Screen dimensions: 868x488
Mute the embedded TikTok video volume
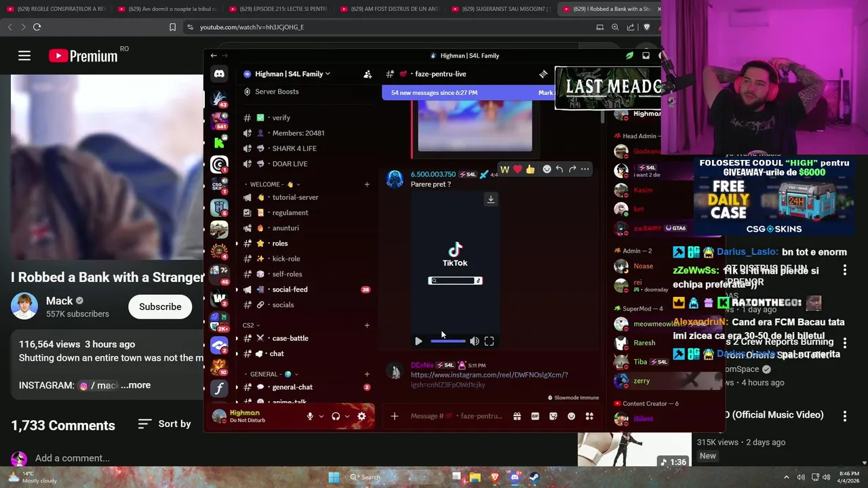[475, 342]
